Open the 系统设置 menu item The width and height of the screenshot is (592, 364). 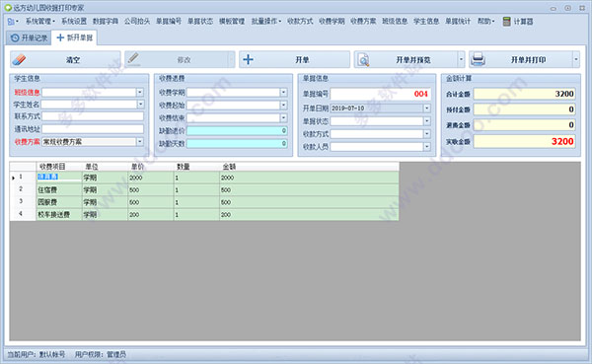[74, 22]
